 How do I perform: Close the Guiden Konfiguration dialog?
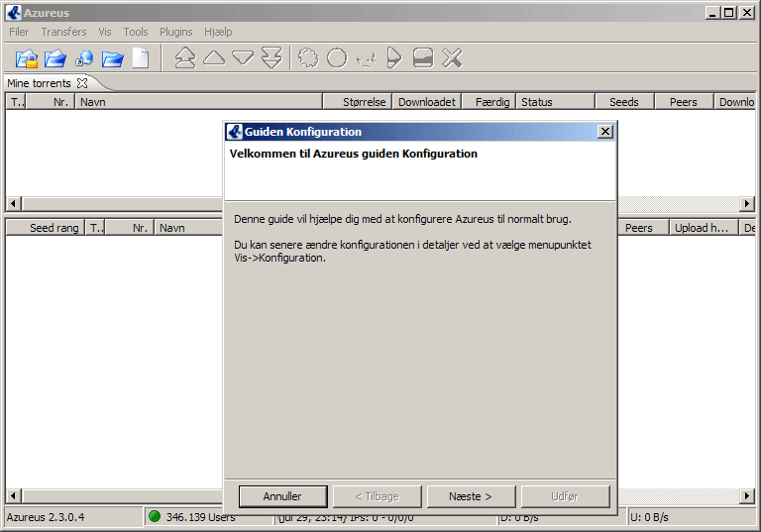click(x=604, y=132)
